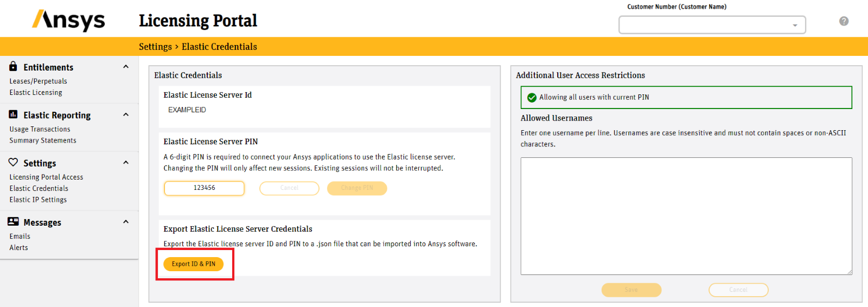868x307 pixels.
Task: Open Licensing Portal Access settings
Action: click(x=46, y=177)
